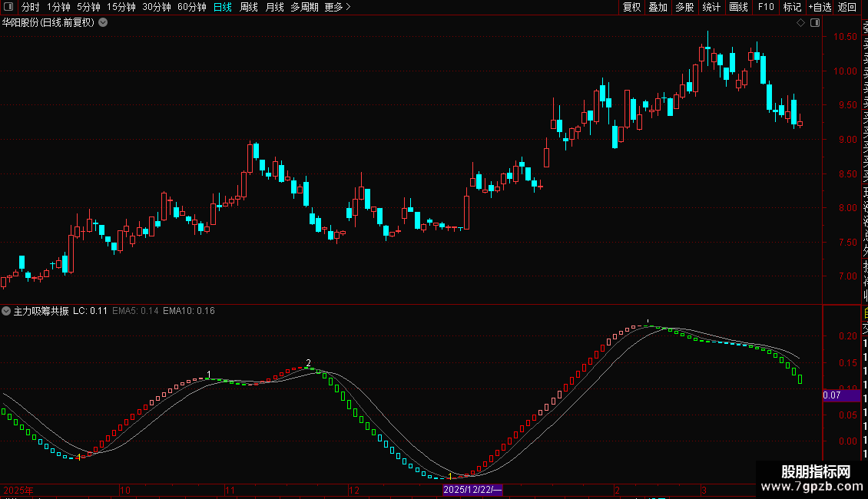
Task: Open the 标记 mark tool
Action: click(792, 7)
